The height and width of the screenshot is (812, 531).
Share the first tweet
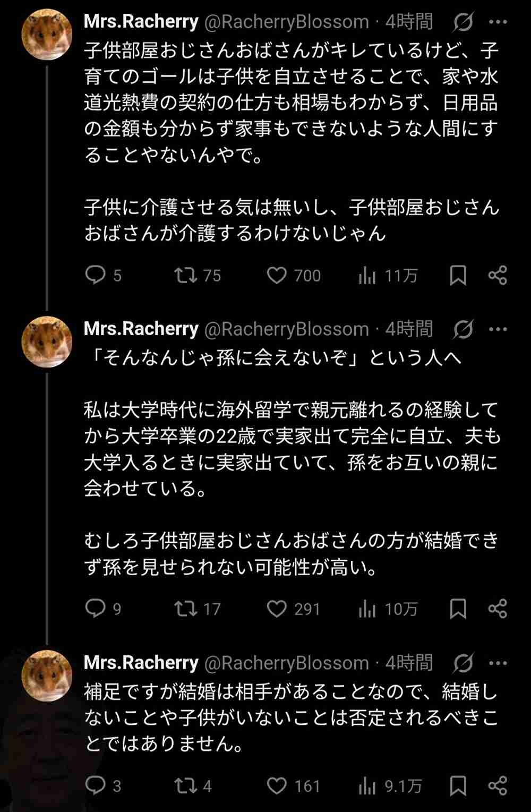pos(498,275)
